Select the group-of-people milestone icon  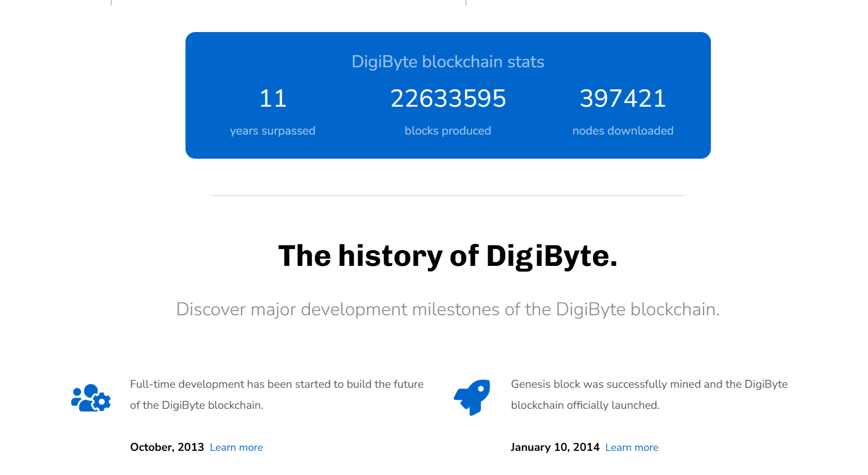pos(90,398)
